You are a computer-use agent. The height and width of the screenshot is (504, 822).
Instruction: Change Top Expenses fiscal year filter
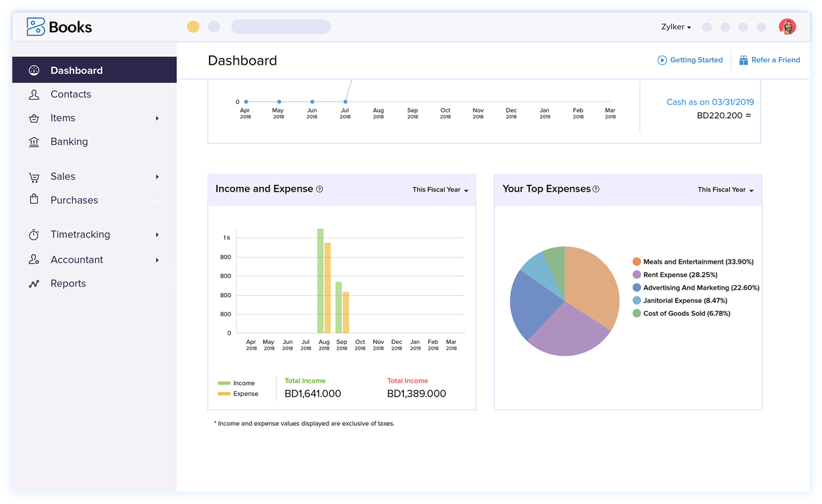pos(725,190)
